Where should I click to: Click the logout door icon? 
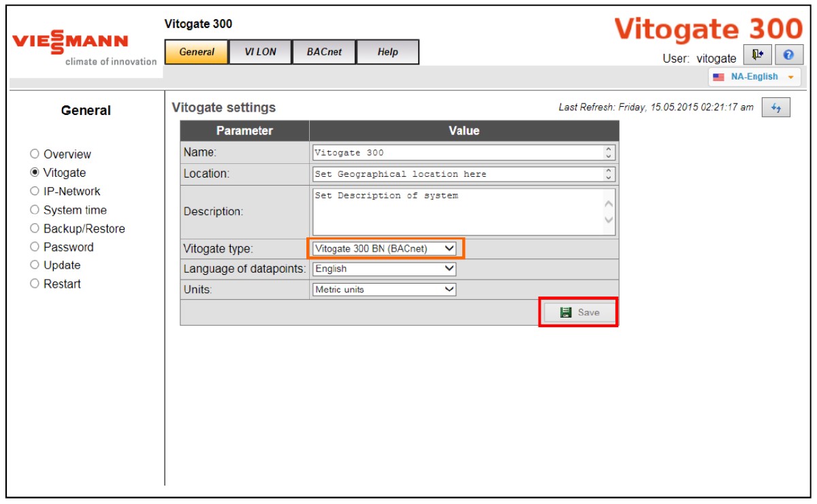point(758,54)
